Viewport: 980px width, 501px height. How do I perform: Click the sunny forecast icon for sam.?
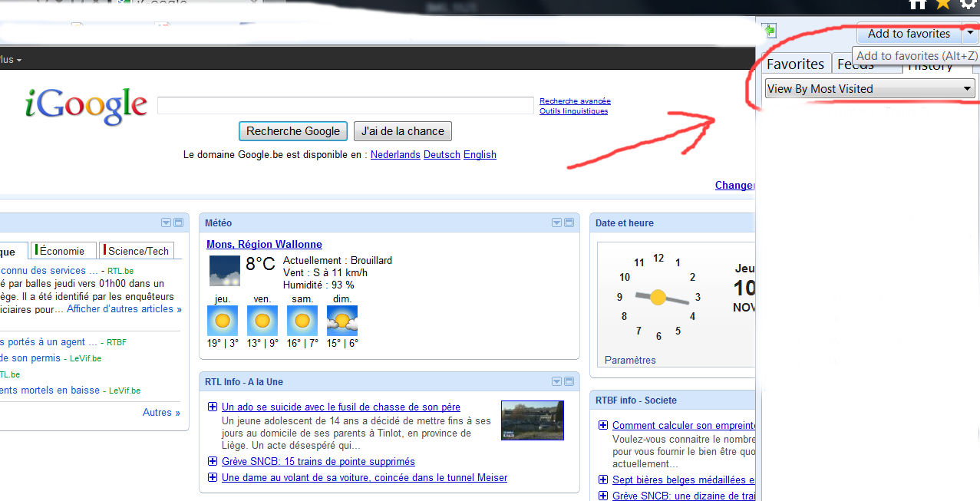pos(302,321)
